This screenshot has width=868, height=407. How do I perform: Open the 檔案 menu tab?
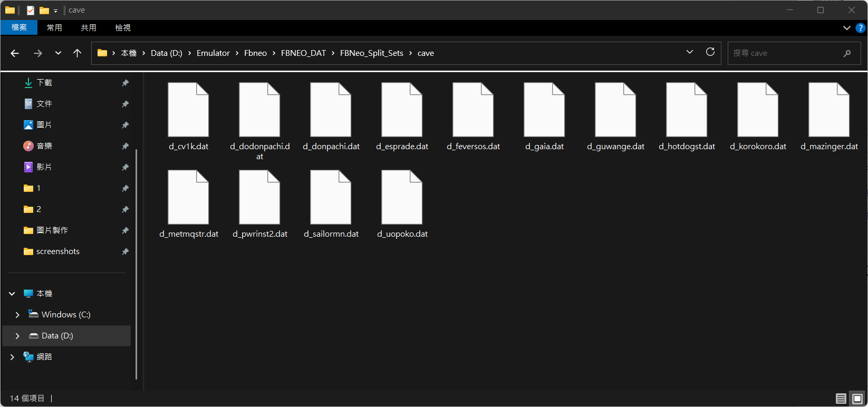click(19, 28)
